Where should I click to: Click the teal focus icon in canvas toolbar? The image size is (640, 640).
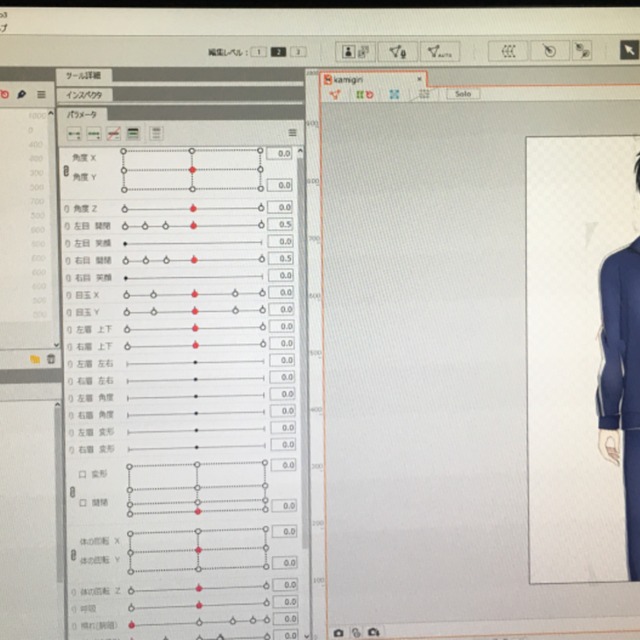[394, 94]
